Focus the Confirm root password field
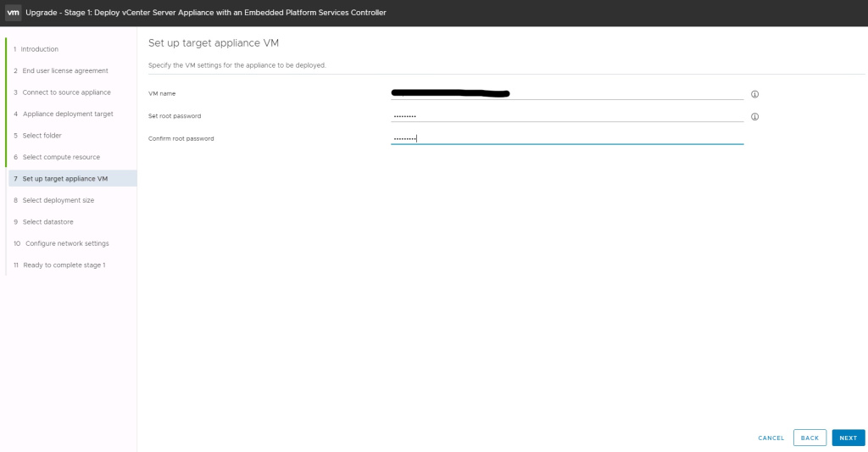The image size is (868, 452). click(567, 138)
